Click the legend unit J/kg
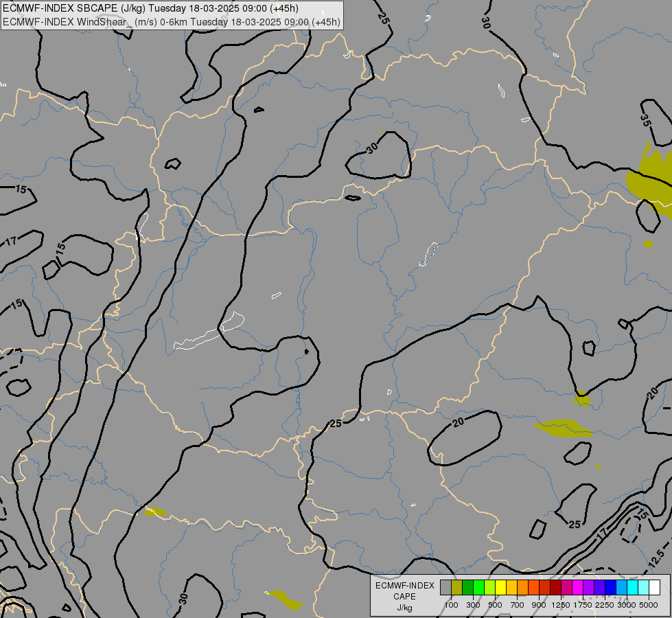This screenshot has height=618, width=672. [404, 608]
